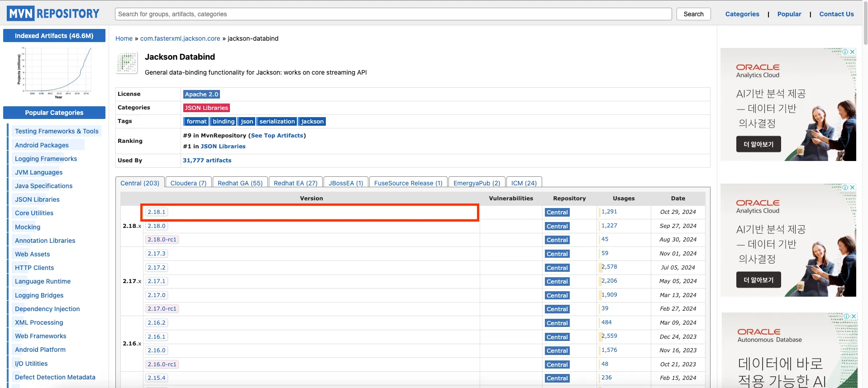This screenshot has width=868, height=388.
Task: Close the middle Oracle Analytics ad
Action: [x=853, y=187]
